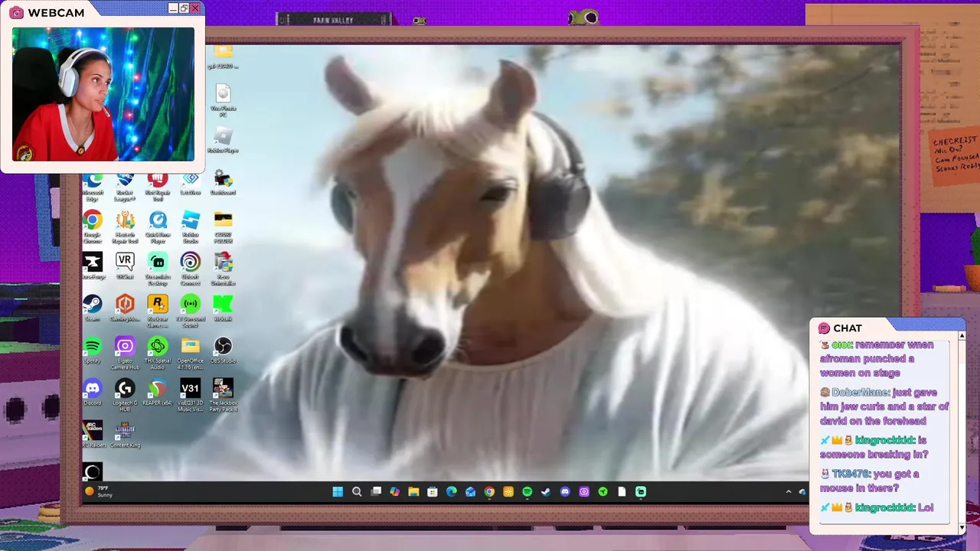Image resolution: width=980 pixels, height=551 pixels.
Task: Switch to Spotify on the taskbar
Action: [x=528, y=492]
